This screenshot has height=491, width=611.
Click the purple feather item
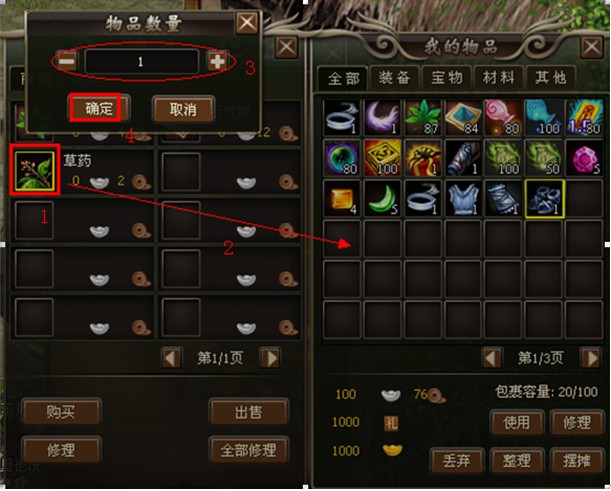(x=382, y=117)
